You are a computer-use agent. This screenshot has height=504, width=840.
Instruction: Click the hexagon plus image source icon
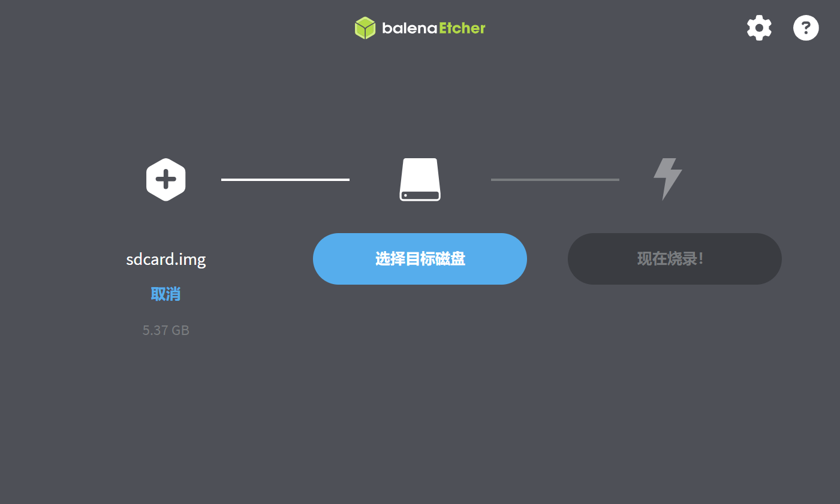(x=166, y=179)
